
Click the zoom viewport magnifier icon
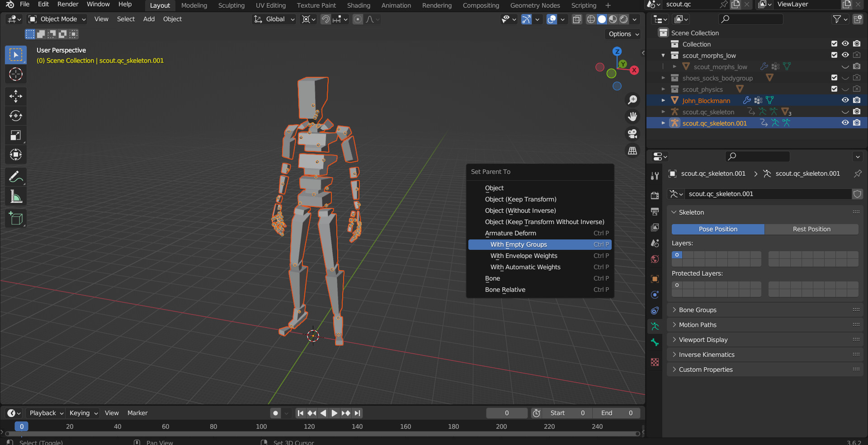point(632,99)
